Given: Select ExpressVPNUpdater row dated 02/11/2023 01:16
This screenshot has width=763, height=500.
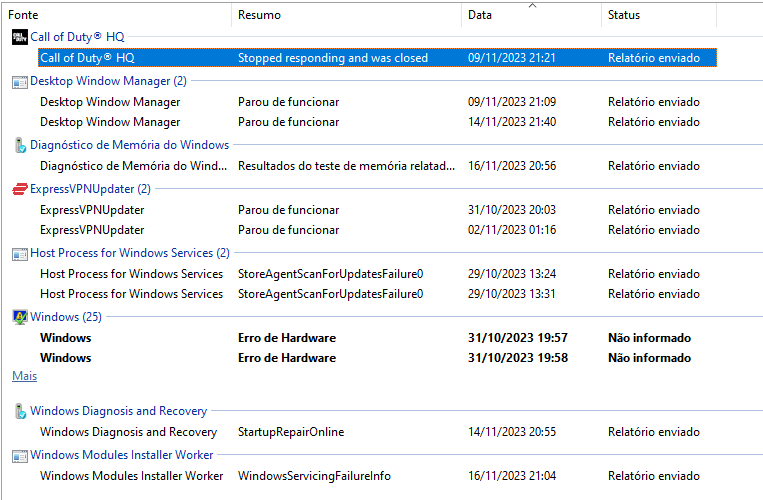Looking at the screenshot, I should 377,230.
